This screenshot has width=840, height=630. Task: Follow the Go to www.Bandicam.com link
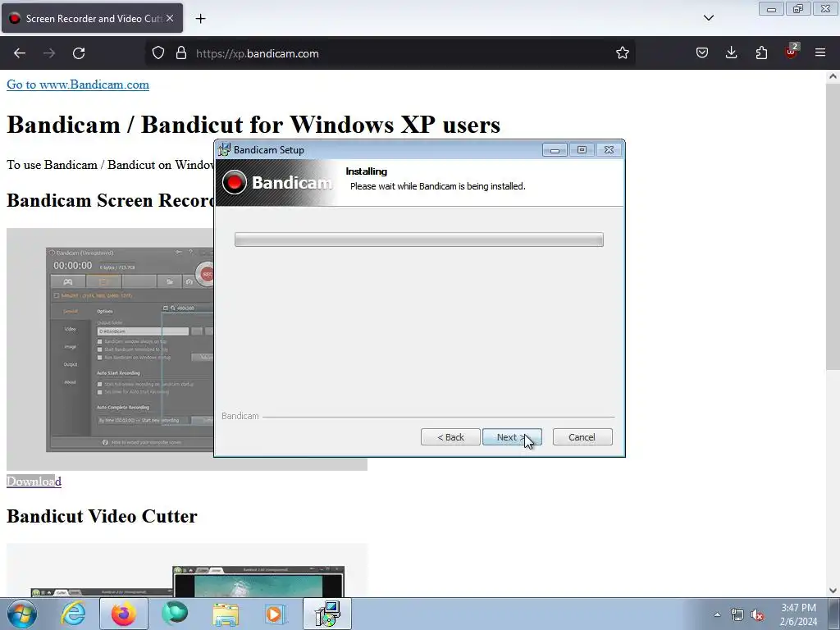tap(78, 84)
